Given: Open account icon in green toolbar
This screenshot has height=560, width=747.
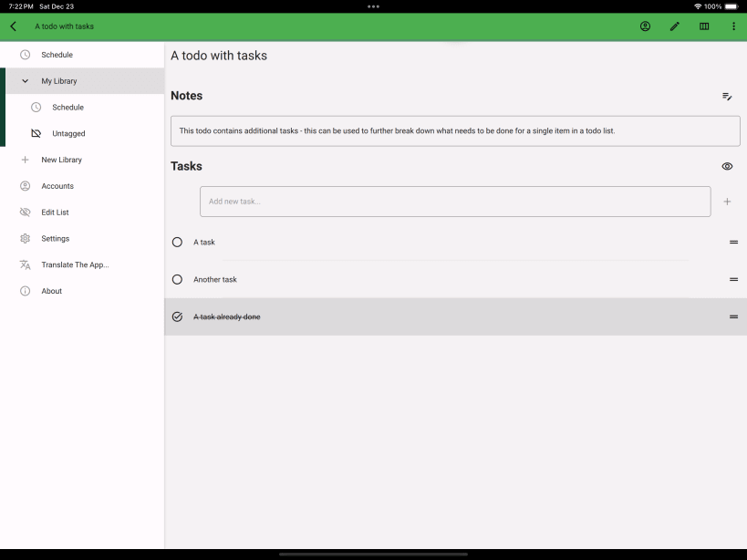Looking at the screenshot, I should pos(645,26).
